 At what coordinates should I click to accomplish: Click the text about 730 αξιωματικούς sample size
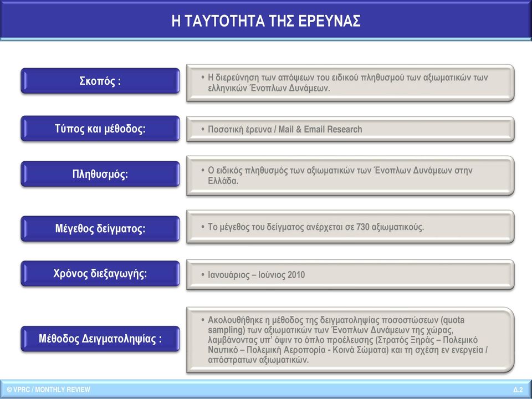coord(316,227)
